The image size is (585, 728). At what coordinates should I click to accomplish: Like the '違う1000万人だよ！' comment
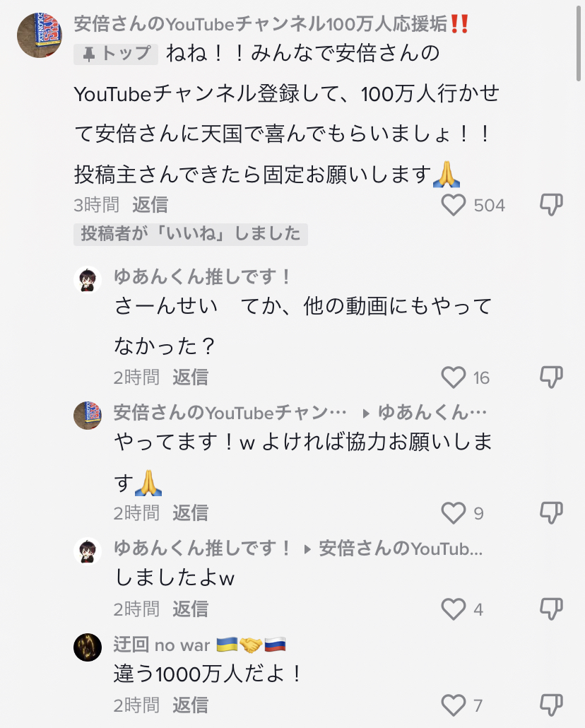pos(454,705)
